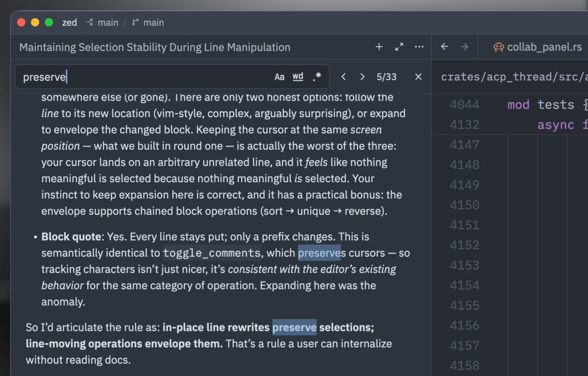Click the macOS green fullscreen button
Image resolution: width=588 pixels, height=376 pixels.
tap(49, 22)
